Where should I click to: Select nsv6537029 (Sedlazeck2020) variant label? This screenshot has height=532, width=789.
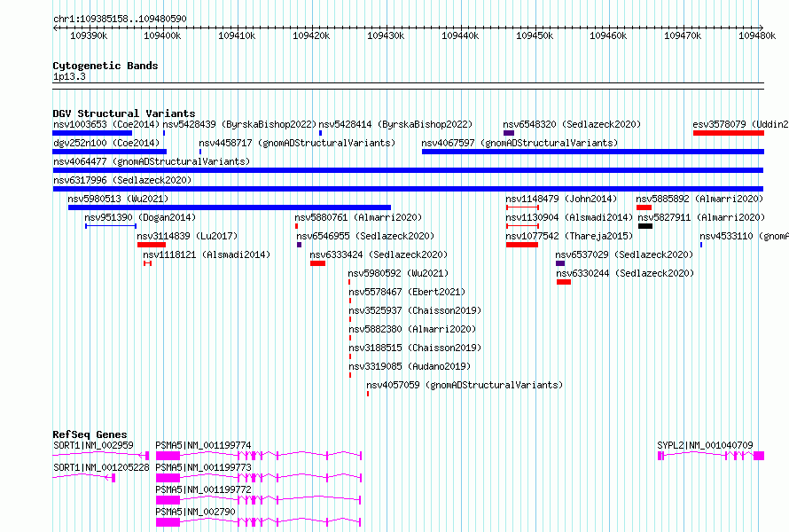coord(624,254)
